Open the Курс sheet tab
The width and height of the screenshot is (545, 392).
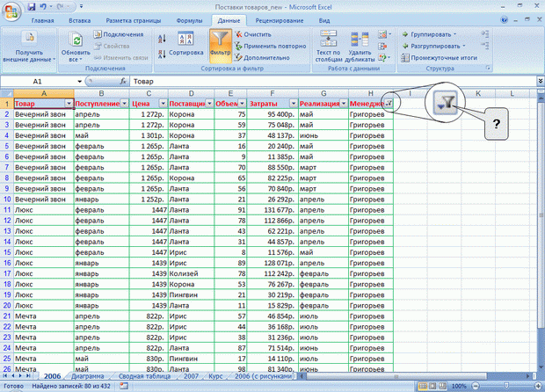pyautogui.click(x=215, y=376)
